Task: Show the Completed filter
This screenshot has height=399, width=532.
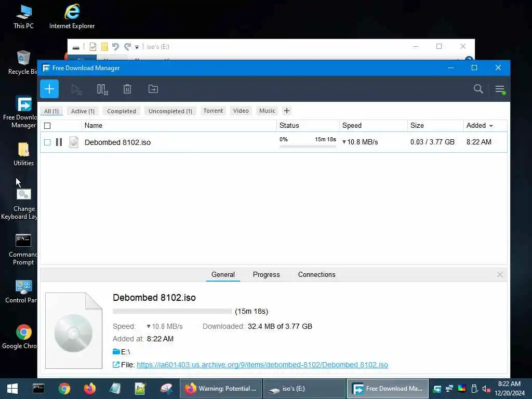Action: (122, 111)
